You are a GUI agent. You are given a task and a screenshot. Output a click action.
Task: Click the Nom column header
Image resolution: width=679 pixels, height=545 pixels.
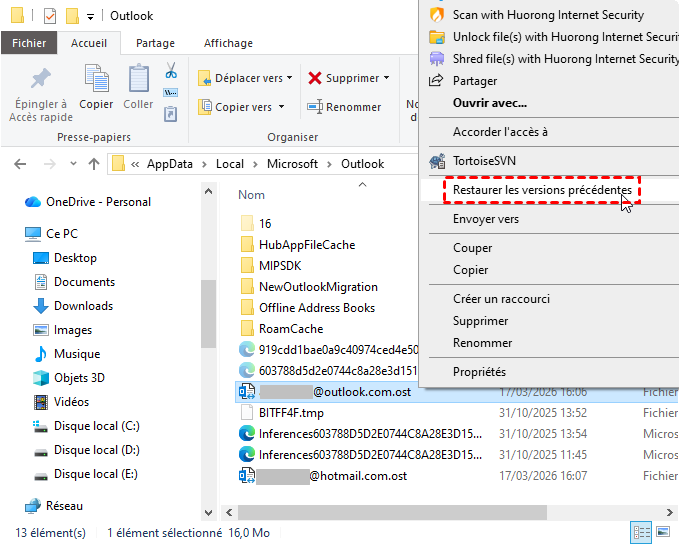coord(251,195)
